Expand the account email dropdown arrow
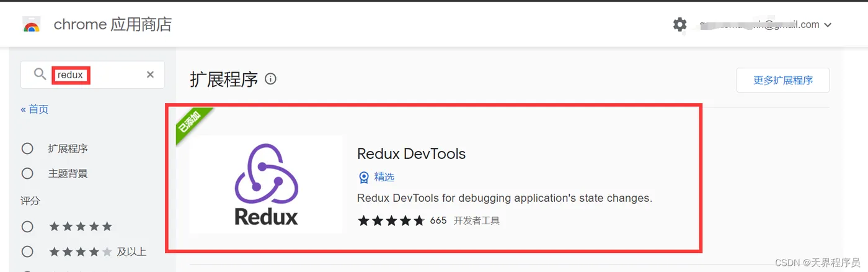The height and width of the screenshot is (272, 868). 828,25
